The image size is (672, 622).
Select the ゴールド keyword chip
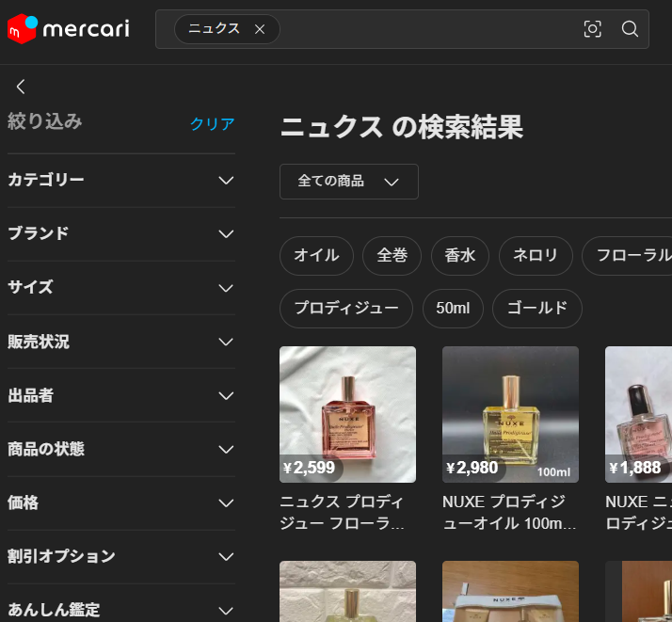pos(537,309)
